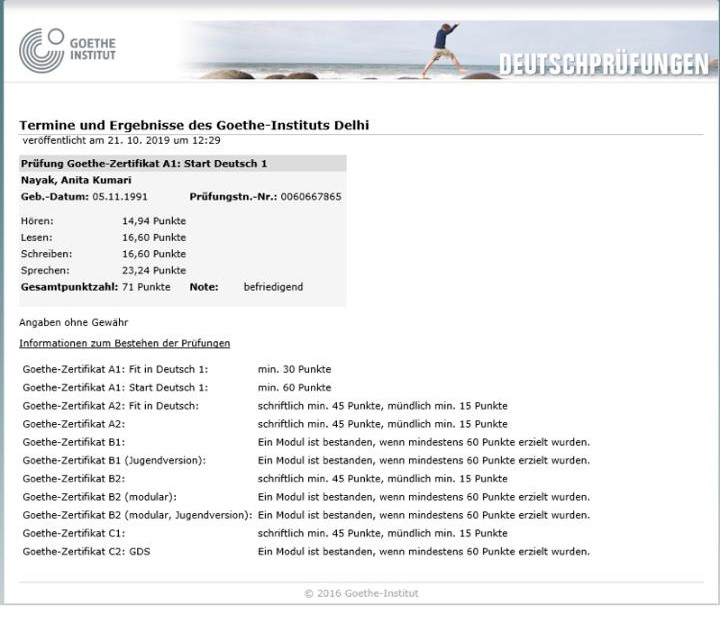Click the row 'Goethe-Zertifikat A1: Start Deutsch 1:' in info list
Screen dimensions: 720x623
[x=115, y=387]
